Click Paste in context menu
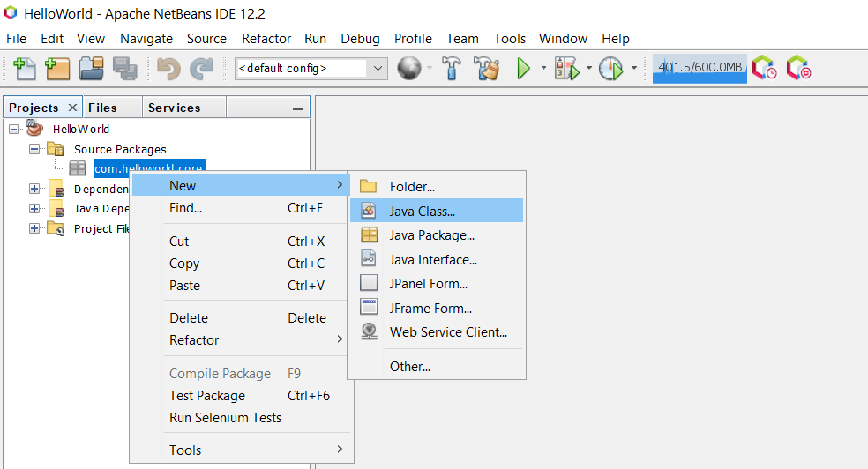 pos(242,286)
